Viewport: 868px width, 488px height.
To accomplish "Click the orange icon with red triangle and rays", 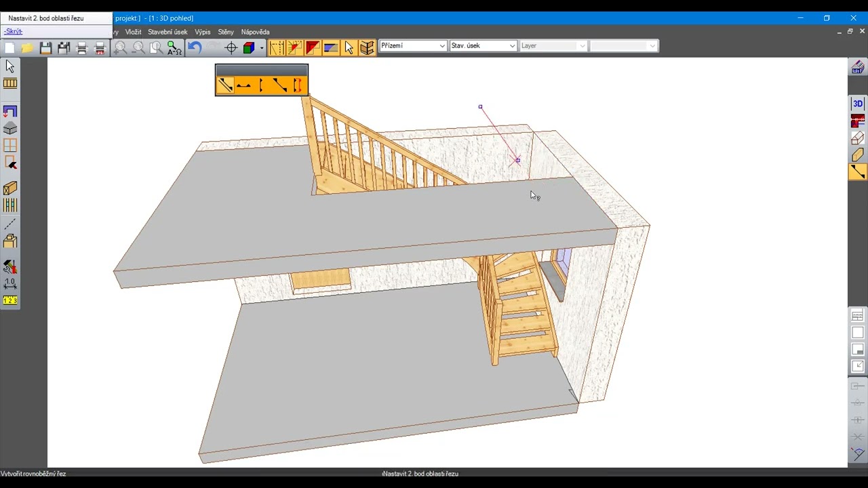I will (294, 47).
